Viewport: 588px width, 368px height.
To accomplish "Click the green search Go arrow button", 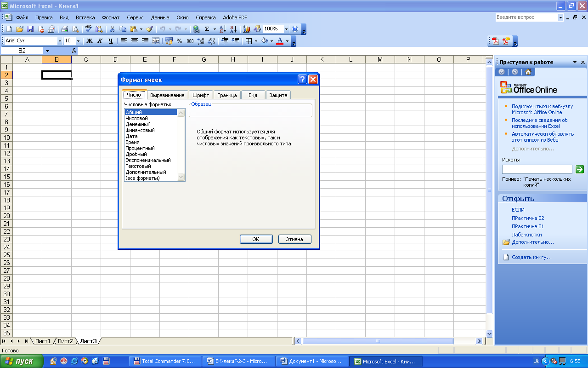I will point(580,169).
